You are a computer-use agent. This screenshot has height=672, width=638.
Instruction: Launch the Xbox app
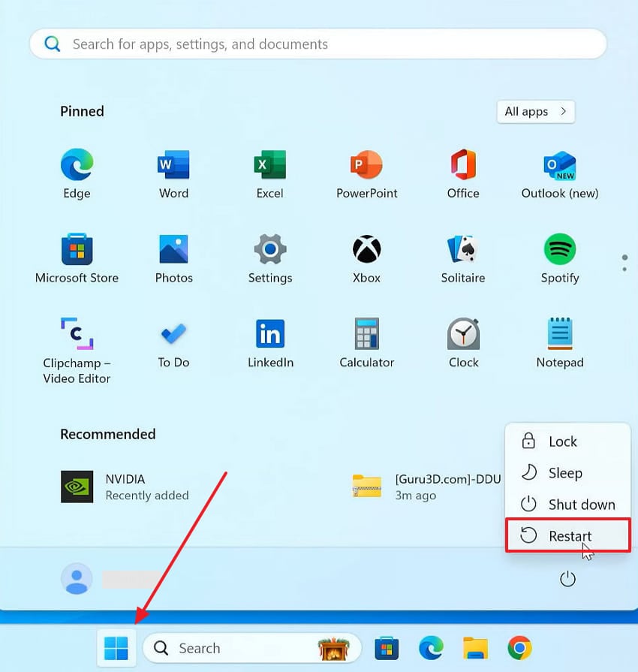click(367, 258)
